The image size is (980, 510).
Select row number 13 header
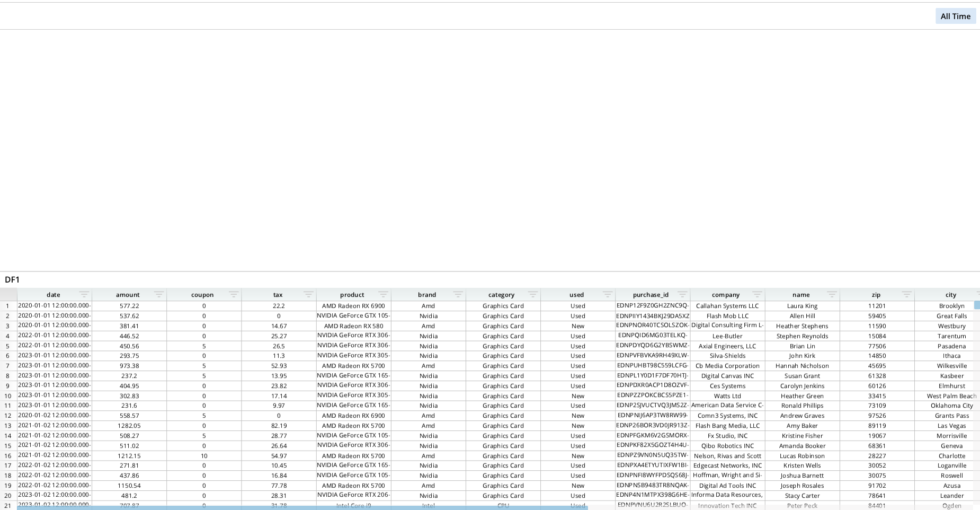8,426
